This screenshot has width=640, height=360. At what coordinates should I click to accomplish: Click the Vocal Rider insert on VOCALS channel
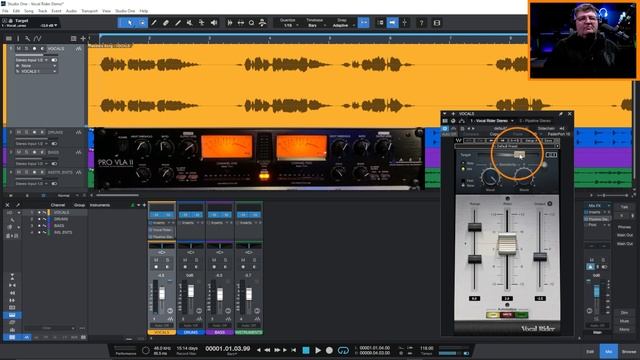[162, 230]
